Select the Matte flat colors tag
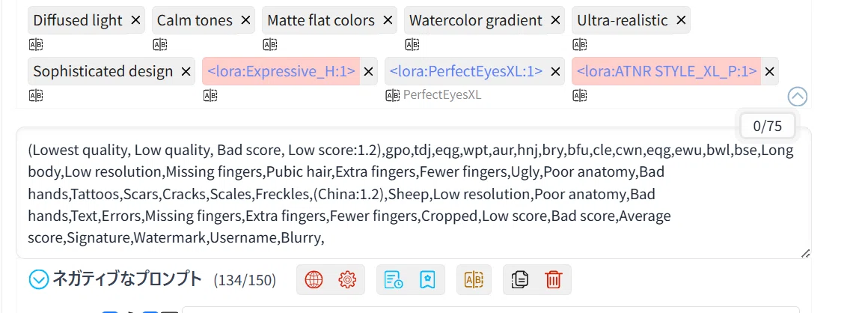This screenshot has height=313, width=868. [x=320, y=20]
